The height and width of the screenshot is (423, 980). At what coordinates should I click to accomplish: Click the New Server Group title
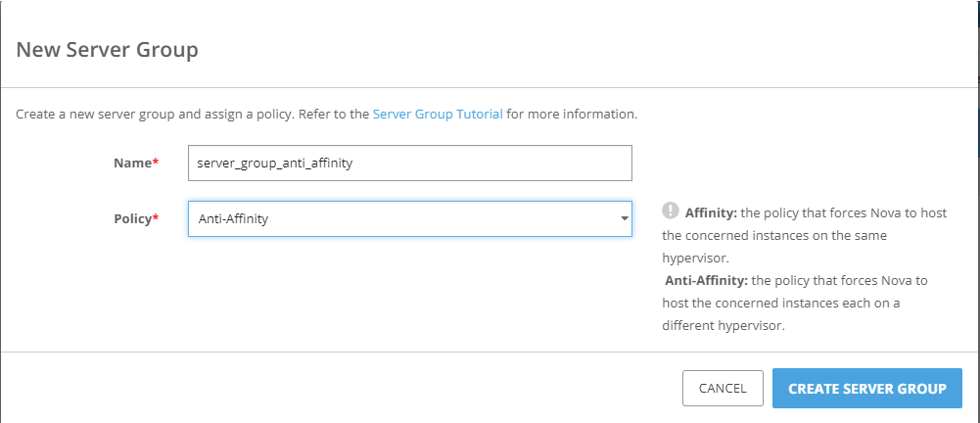click(108, 49)
